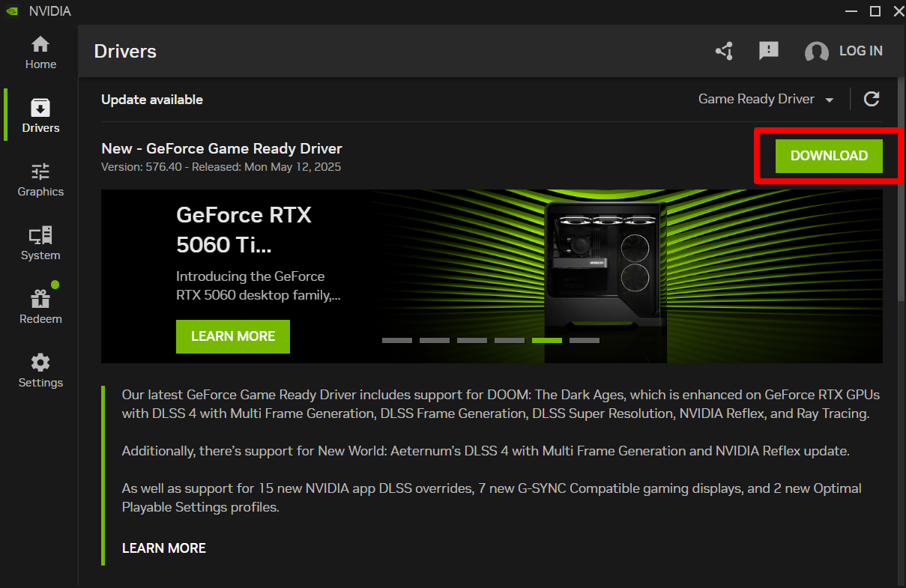Click the RTX 5060 PC banner image
Viewport: 906px width, 588px height.
coord(607,266)
